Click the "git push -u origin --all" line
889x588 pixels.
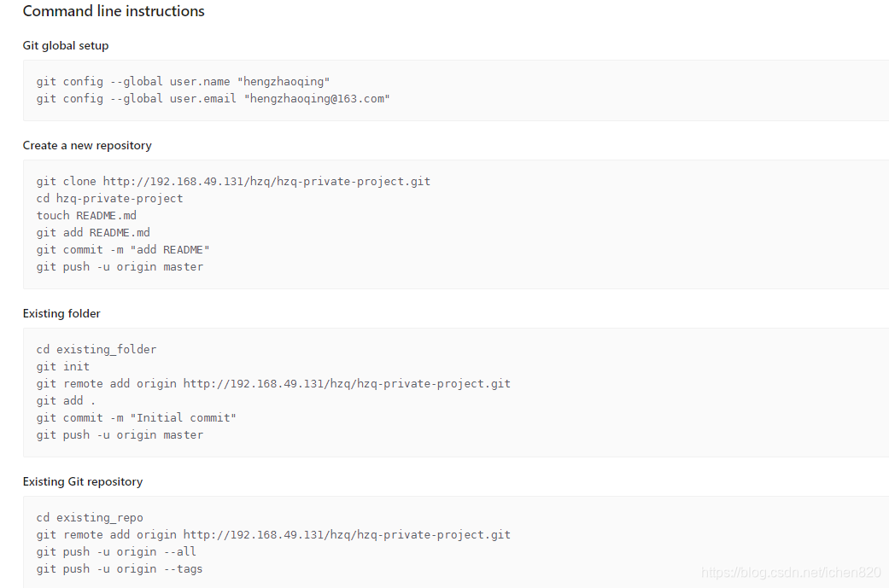(x=116, y=552)
